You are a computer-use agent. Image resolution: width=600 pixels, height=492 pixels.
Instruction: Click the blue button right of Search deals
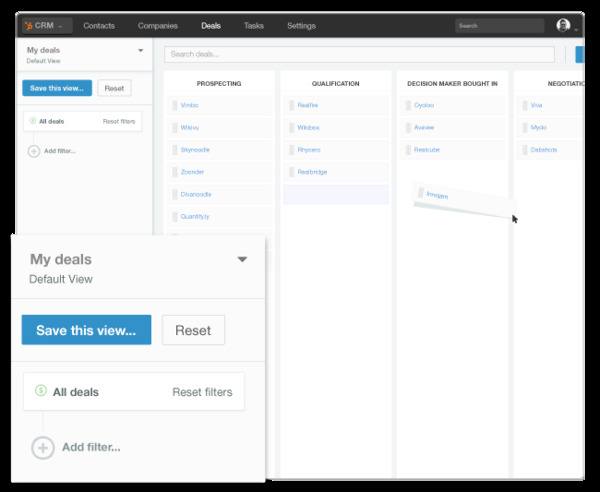(580, 54)
